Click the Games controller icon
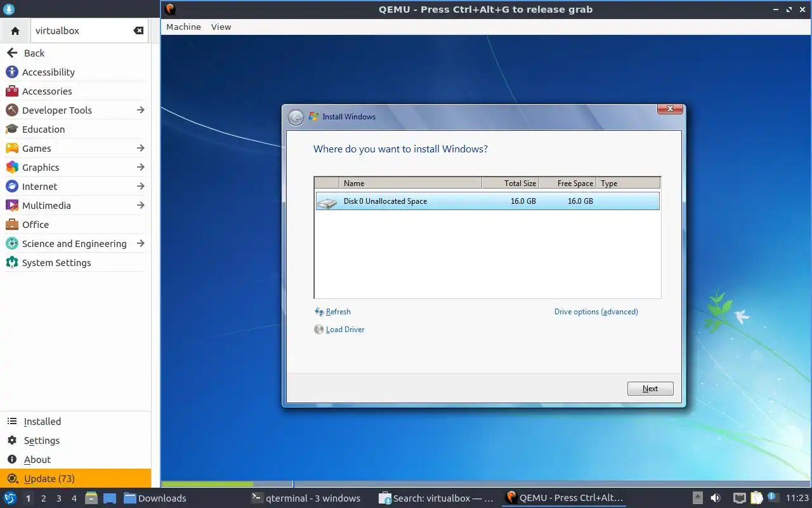 point(11,149)
